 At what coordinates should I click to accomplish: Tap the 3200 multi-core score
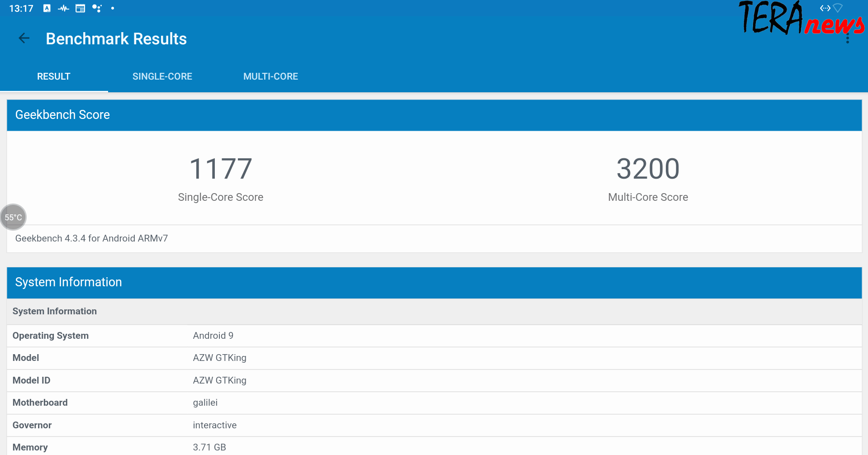click(x=648, y=169)
